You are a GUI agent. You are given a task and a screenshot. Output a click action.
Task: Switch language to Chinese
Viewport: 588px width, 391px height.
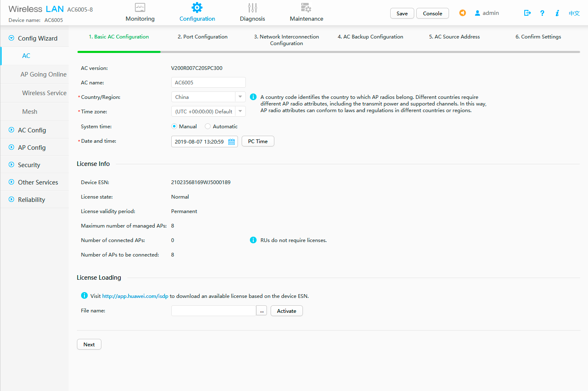point(574,13)
